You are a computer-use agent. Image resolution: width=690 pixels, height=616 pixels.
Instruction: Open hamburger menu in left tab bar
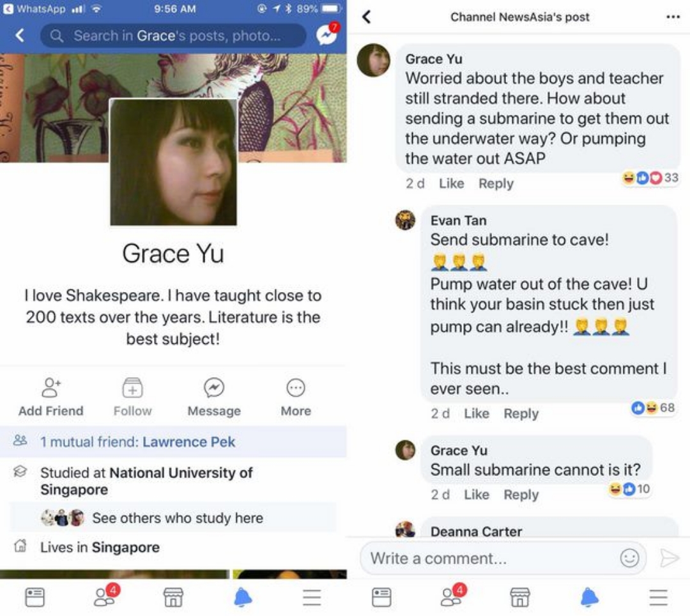coord(312,597)
